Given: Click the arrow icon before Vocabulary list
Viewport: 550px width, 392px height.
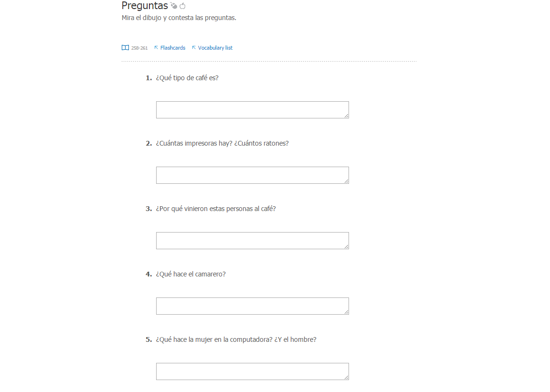Looking at the screenshot, I should coord(194,47).
